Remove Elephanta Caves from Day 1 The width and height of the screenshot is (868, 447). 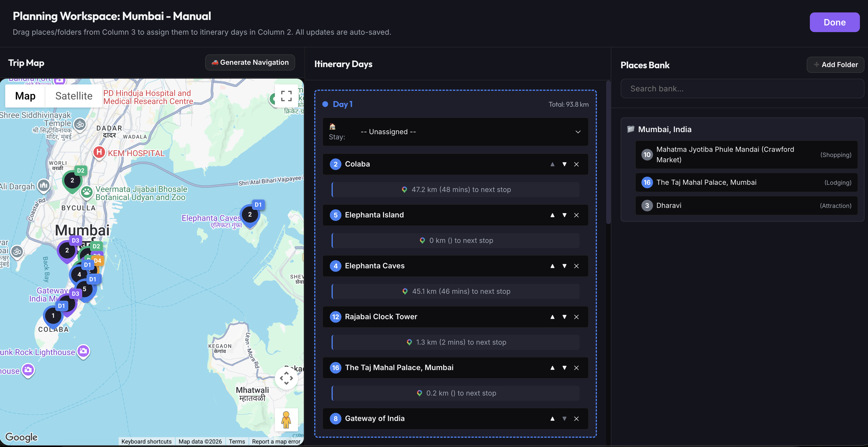(x=577, y=266)
